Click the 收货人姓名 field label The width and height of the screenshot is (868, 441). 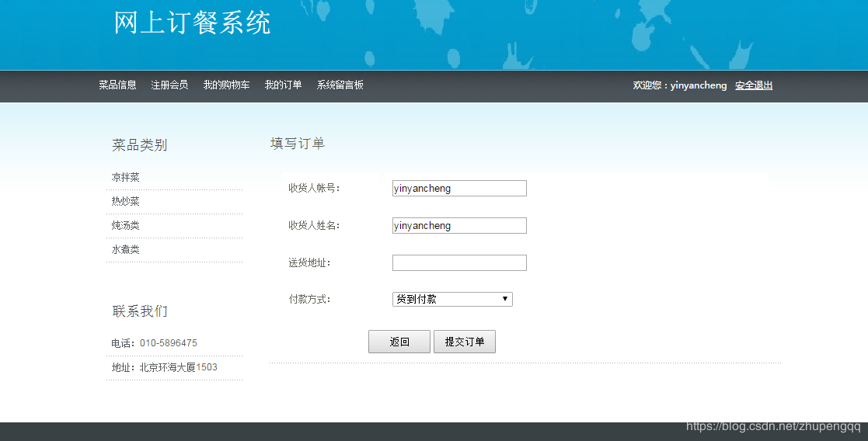pyautogui.click(x=314, y=226)
